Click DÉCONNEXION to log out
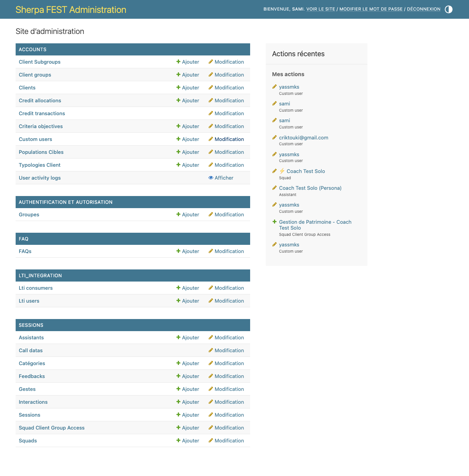The width and height of the screenshot is (469, 476). (x=424, y=9)
